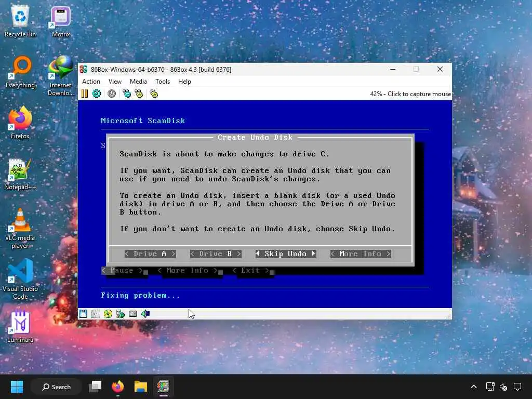Click the floppy disk status bar icon
The height and width of the screenshot is (399, 532).
pos(83,314)
